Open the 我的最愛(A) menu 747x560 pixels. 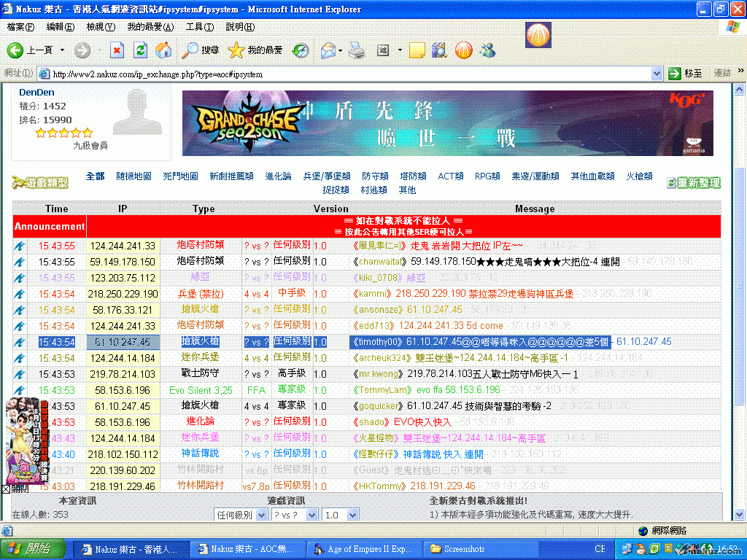[x=150, y=27]
